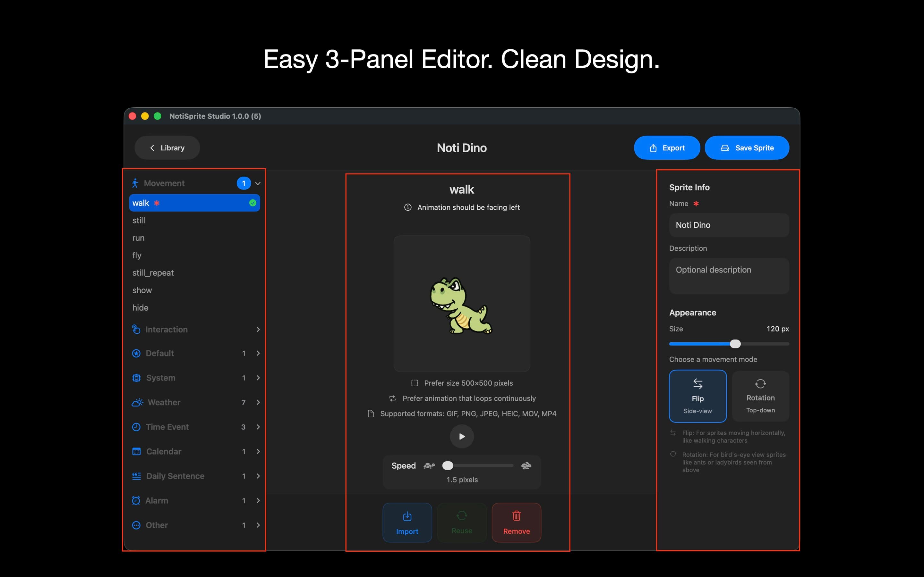Expand the Interaction section
This screenshot has height=577, width=924.
258,329
